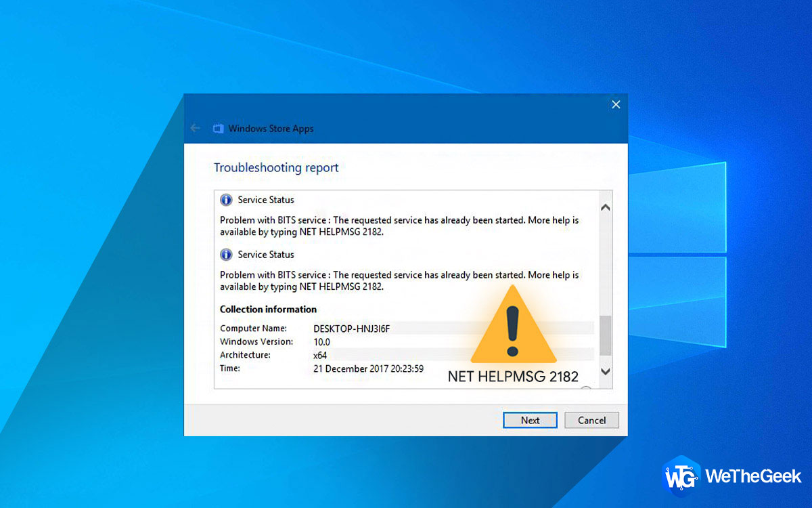Click the first Service Status info icon
This screenshot has width=812, height=508.
click(225, 199)
